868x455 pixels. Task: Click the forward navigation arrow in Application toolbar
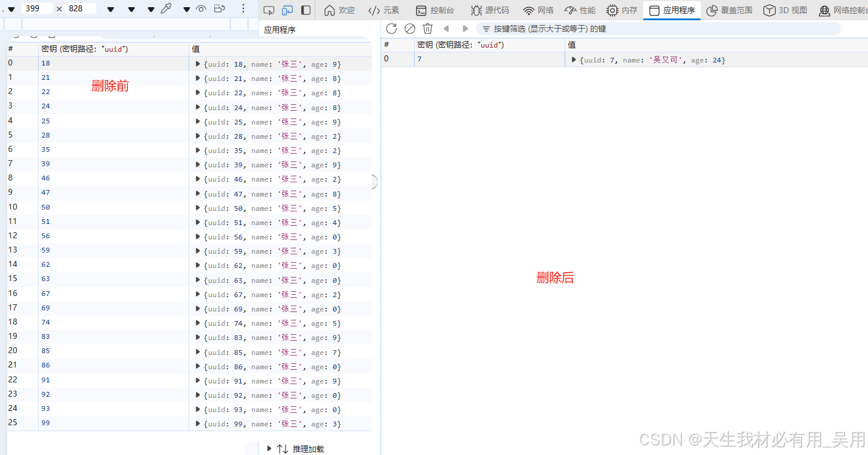coord(465,28)
